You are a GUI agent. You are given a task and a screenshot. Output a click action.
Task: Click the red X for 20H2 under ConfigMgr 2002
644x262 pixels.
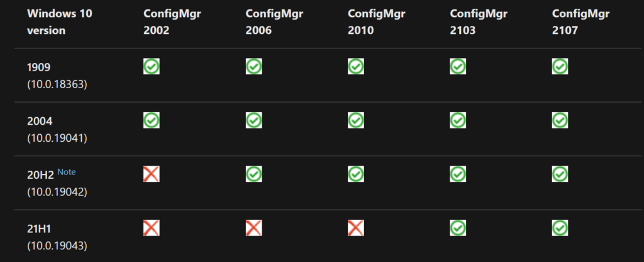click(152, 174)
